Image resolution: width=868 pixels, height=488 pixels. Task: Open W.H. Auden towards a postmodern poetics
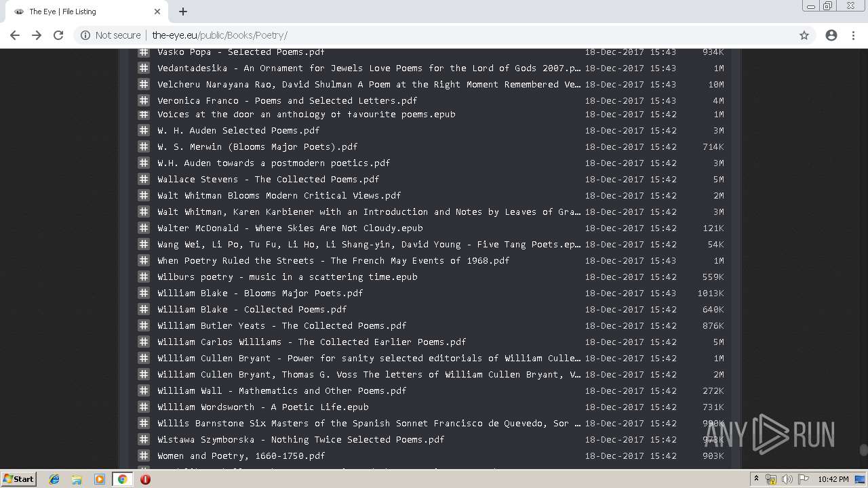point(273,163)
